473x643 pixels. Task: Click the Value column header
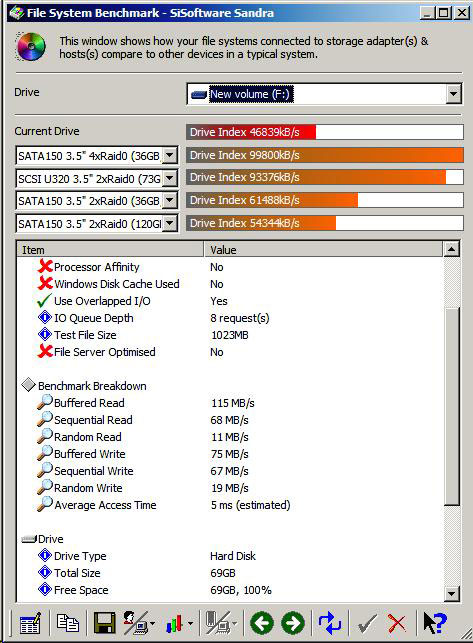[323, 250]
